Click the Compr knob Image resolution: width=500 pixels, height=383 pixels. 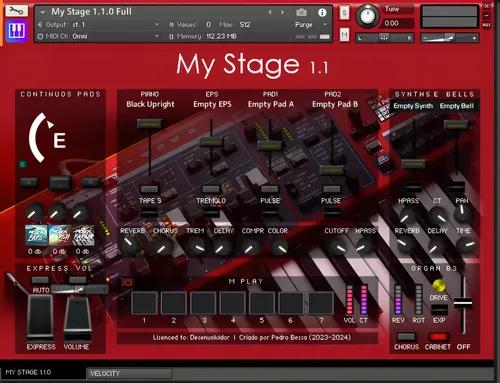click(250, 248)
